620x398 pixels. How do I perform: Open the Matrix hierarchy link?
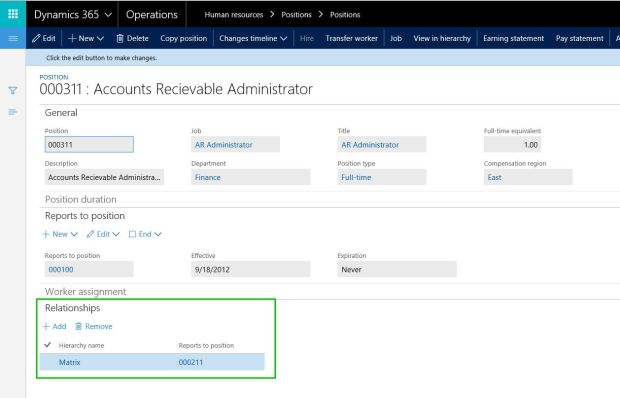pyautogui.click(x=70, y=362)
